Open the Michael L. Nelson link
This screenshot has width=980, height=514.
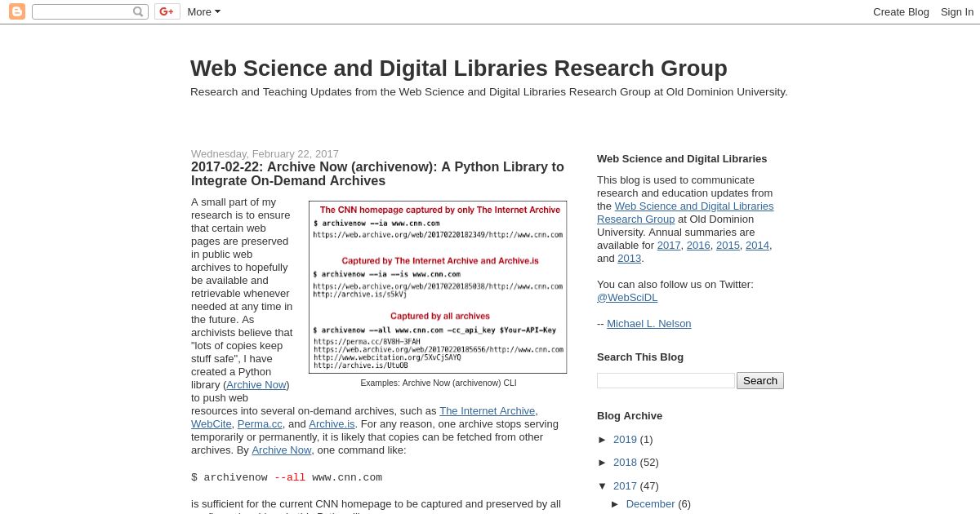click(x=649, y=324)
